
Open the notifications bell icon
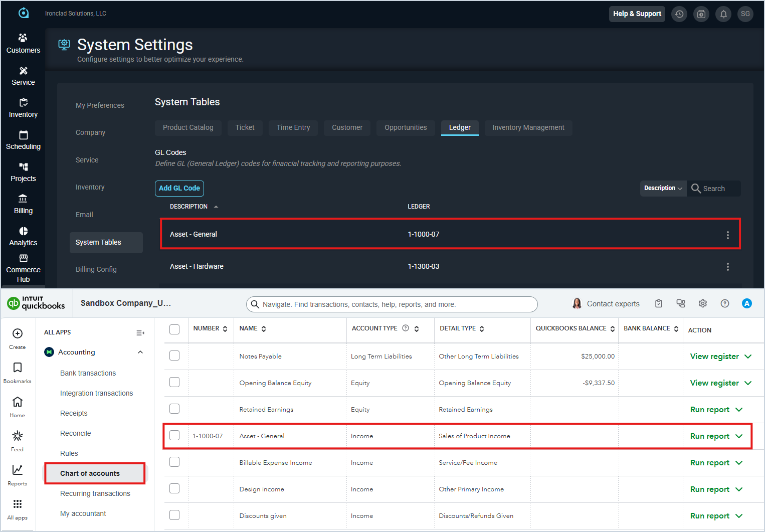click(x=723, y=14)
